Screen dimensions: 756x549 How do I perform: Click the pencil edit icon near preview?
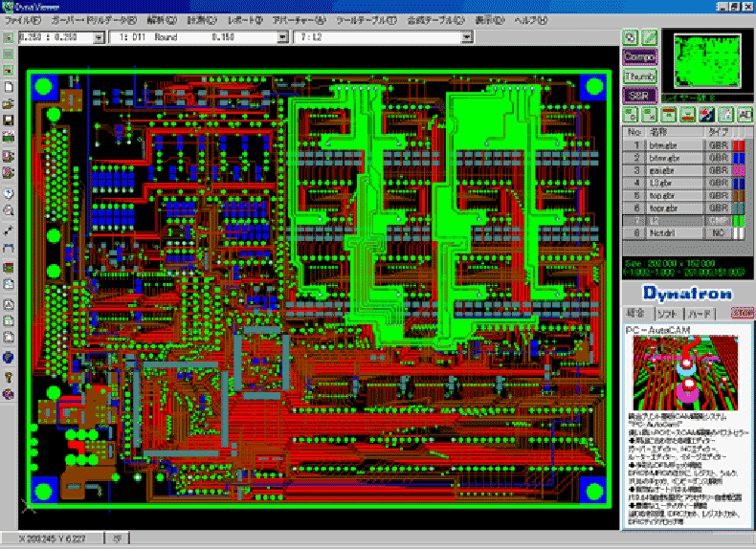click(649, 37)
